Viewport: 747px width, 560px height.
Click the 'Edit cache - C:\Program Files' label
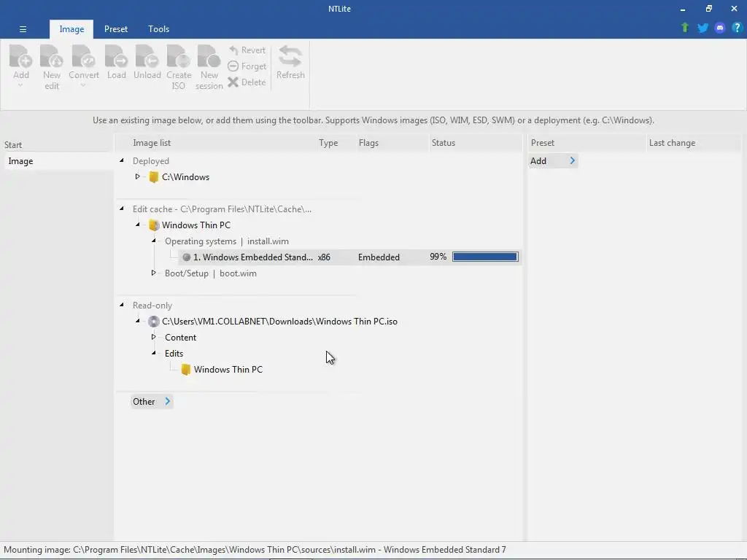(222, 209)
